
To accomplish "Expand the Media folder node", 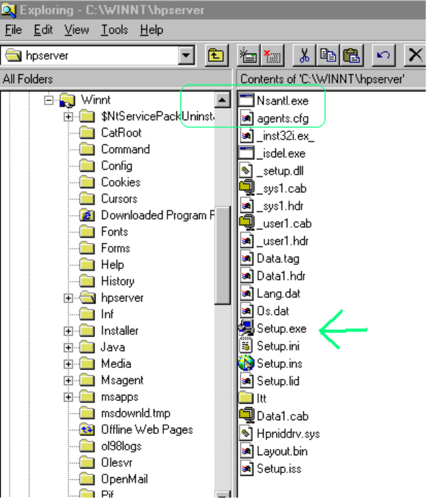I will (x=68, y=365).
